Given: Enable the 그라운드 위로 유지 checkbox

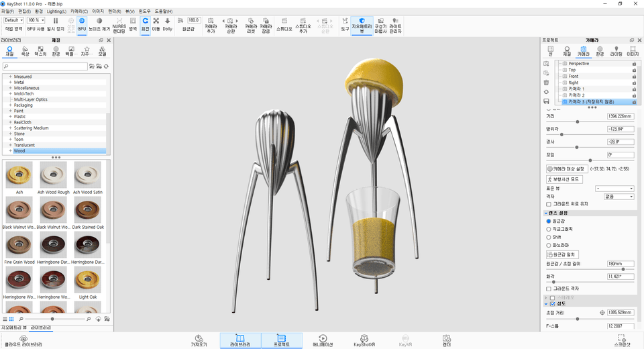Looking at the screenshot, I should click(x=549, y=204).
